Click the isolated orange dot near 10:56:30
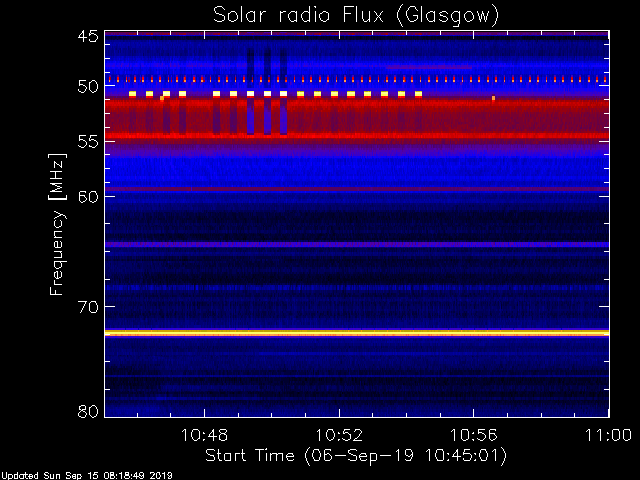The width and height of the screenshot is (640, 480). [x=493, y=98]
